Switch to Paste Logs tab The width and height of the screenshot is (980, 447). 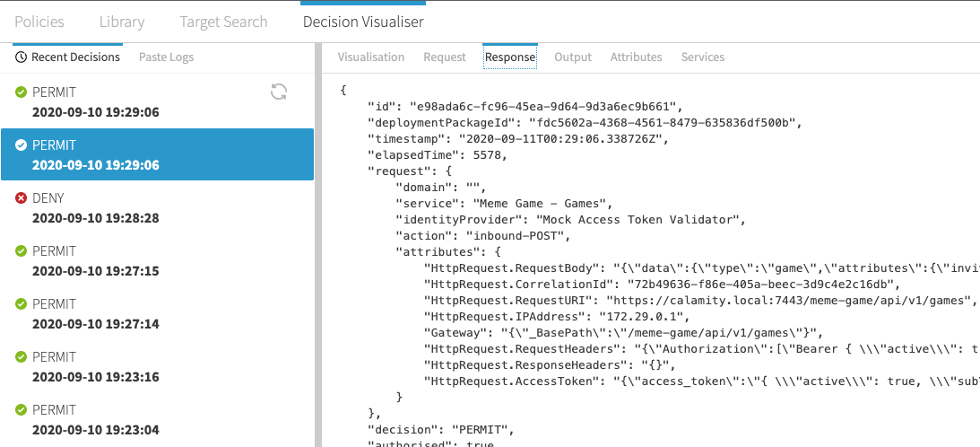click(166, 57)
